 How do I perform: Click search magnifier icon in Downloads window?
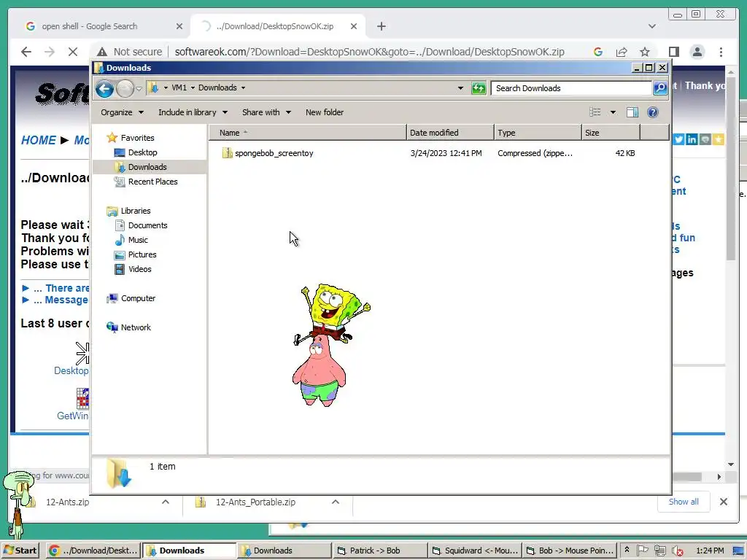coord(659,88)
